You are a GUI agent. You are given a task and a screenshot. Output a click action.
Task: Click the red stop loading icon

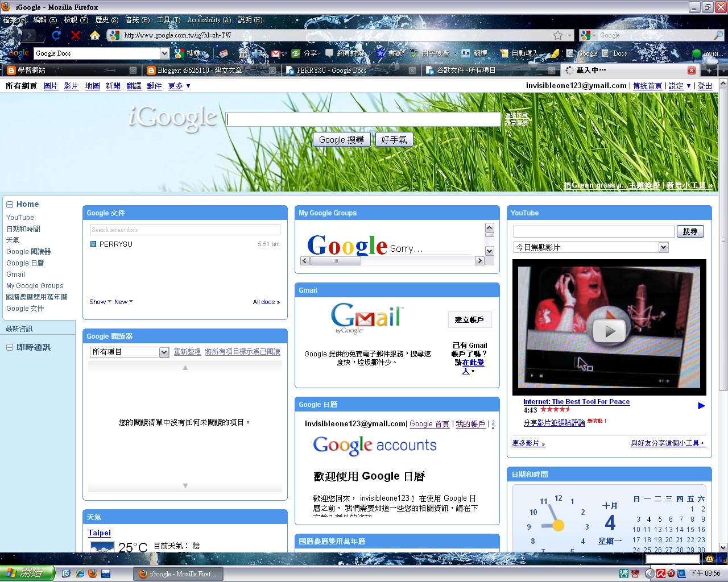click(76, 35)
